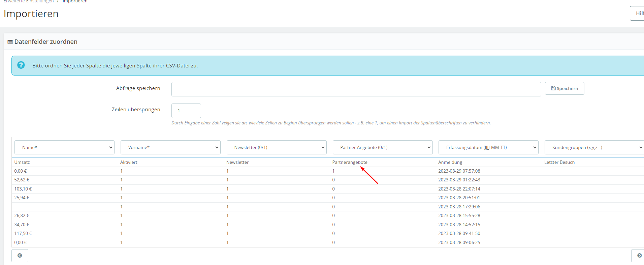
Task: Click the Zeilen überspringen number field
Action: (x=186, y=111)
